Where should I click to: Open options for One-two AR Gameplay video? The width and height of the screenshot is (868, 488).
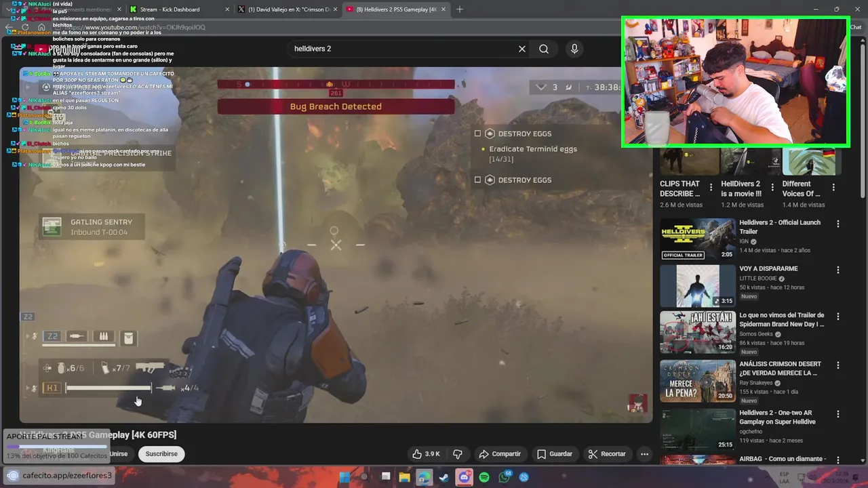tap(838, 414)
